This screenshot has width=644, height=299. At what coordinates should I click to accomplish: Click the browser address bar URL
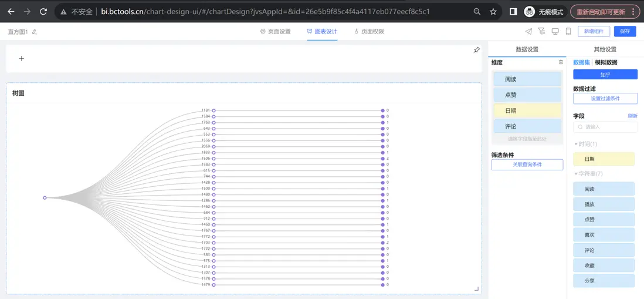click(x=265, y=12)
